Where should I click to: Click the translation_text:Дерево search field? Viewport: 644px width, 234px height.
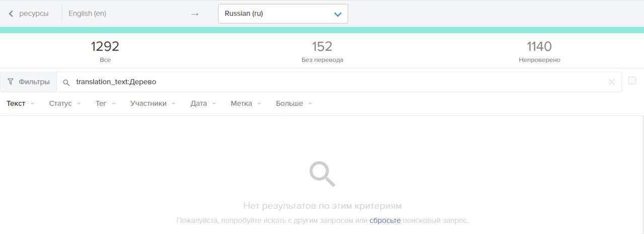point(339,82)
